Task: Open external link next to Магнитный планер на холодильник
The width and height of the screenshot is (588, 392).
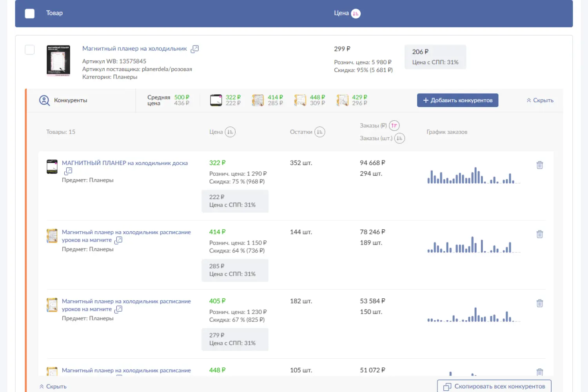Action: [x=195, y=49]
